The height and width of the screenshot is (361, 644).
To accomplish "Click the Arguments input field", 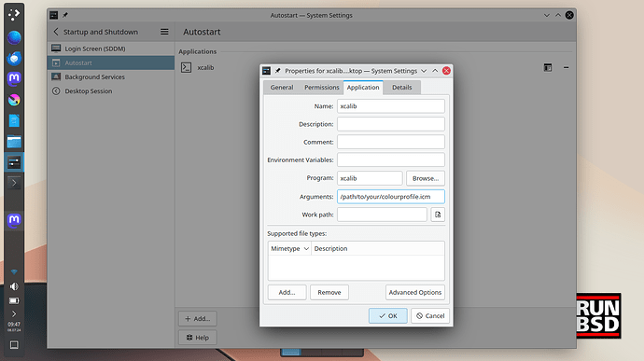I will coord(390,196).
